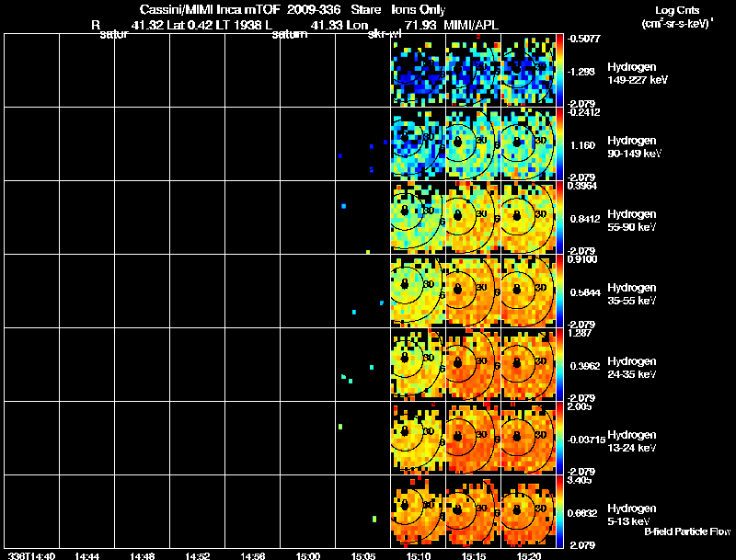Click the '14:48' time axis label
The height and width of the screenshot is (560, 736).
[143, 555]
